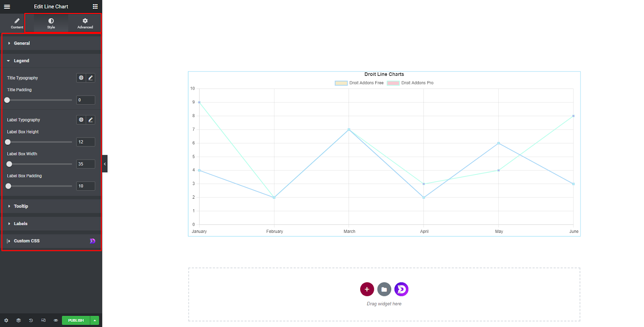This screenshot has height=327, width=644.
Task: Click the Title Typography label
Action: tap(23, 78)
